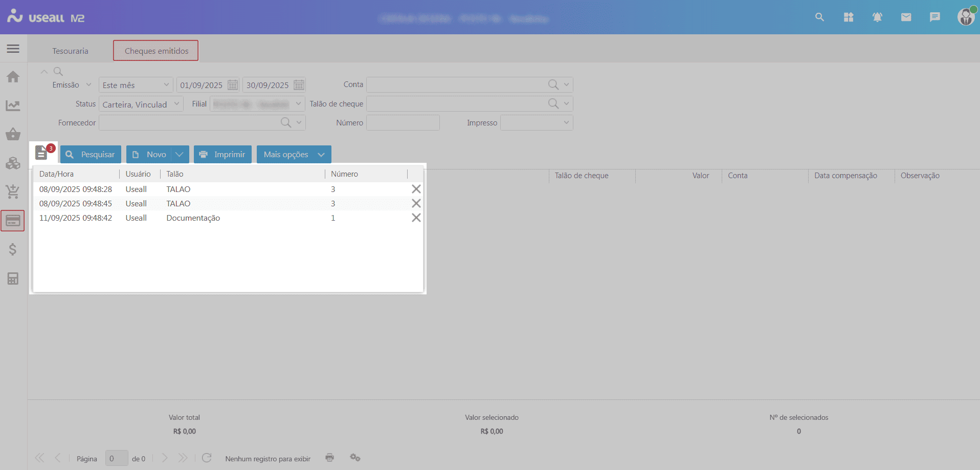Screen dimensions: 980x470
Task: Collapse the search filter panel chevron
Action: [x=44, y=72]
